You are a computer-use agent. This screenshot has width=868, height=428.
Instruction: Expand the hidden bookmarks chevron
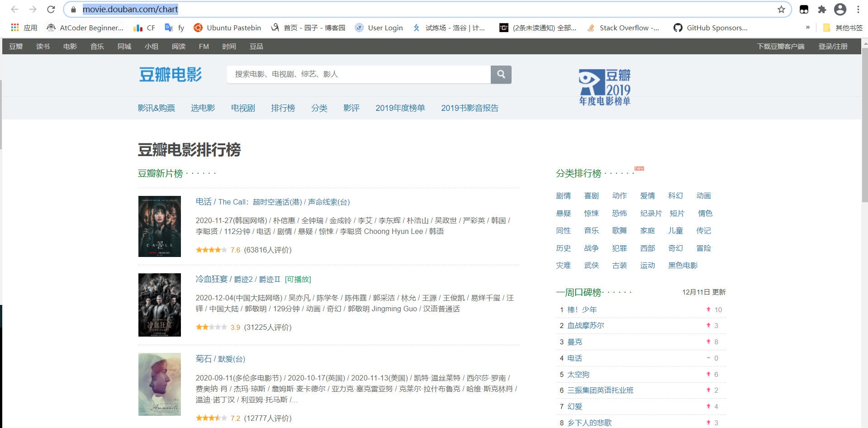(808, 27)
